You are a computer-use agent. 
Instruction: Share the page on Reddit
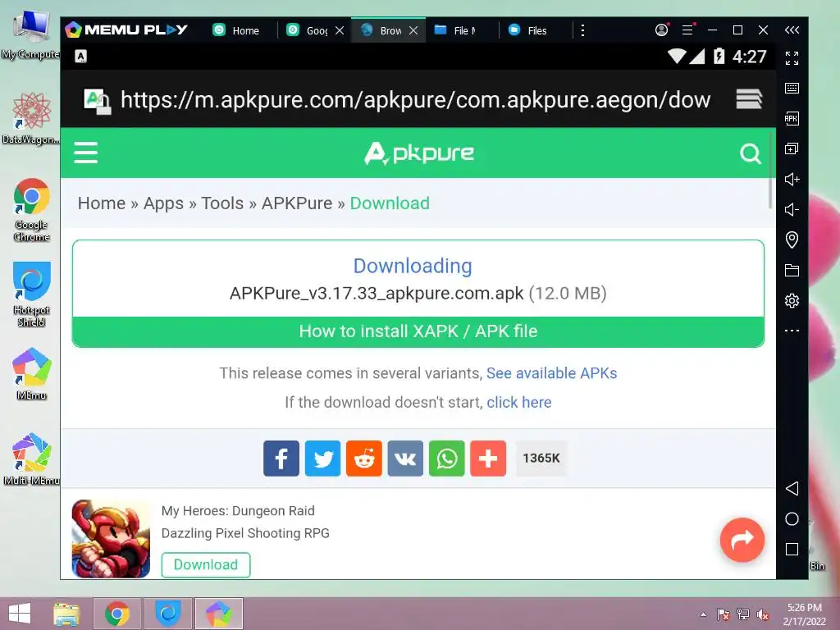pos(364,459)
